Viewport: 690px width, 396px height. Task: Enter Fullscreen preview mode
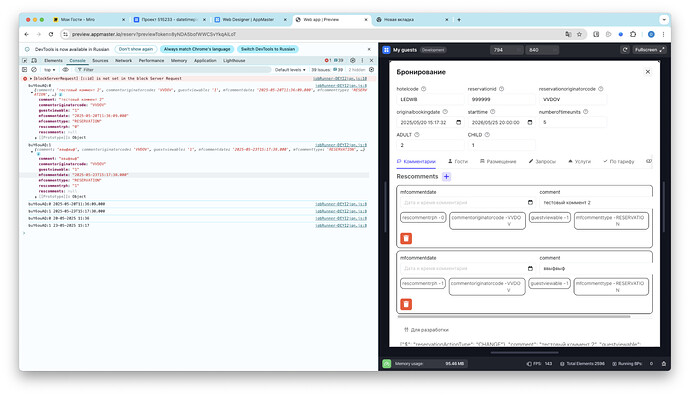click(649, 50)
